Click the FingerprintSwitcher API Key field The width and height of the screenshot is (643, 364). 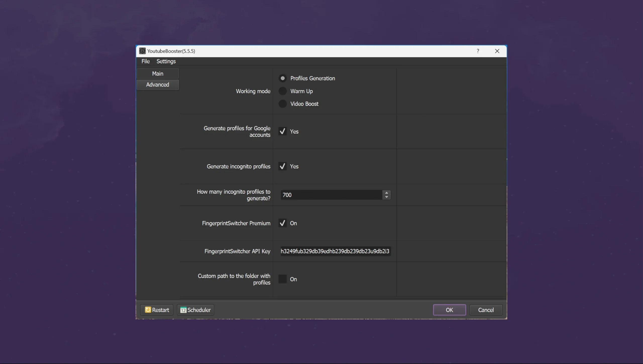click(336, 251)
